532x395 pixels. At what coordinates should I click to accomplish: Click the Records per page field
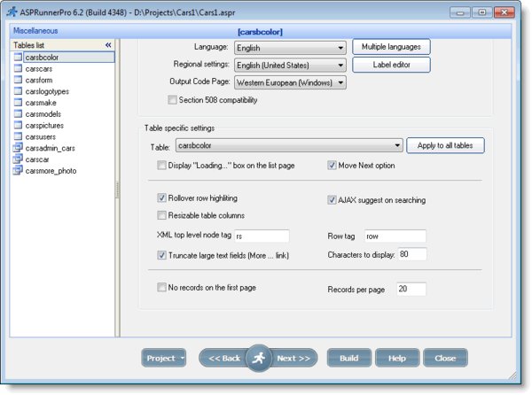click(x=411, y=289)
